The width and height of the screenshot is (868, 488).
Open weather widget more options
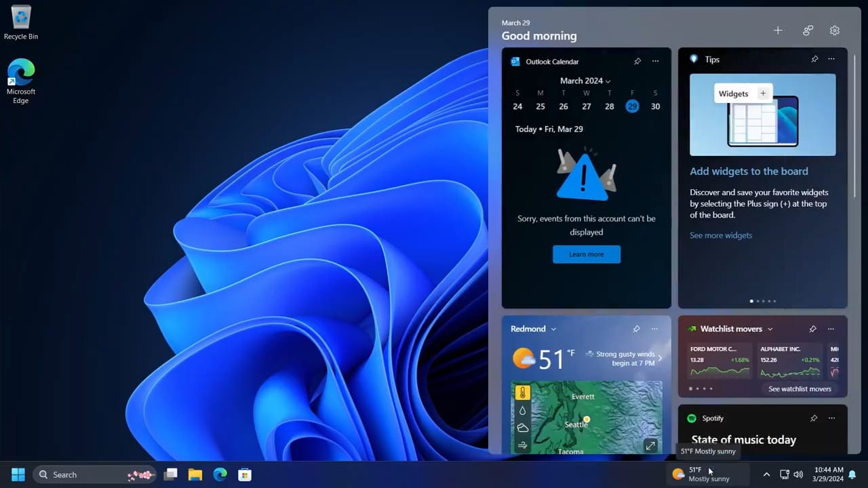pos(654,329)
